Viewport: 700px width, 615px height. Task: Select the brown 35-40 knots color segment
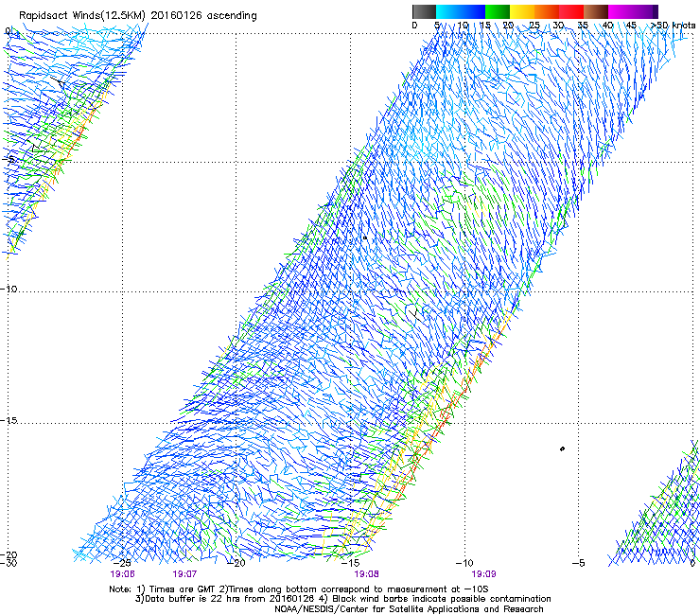596,11
